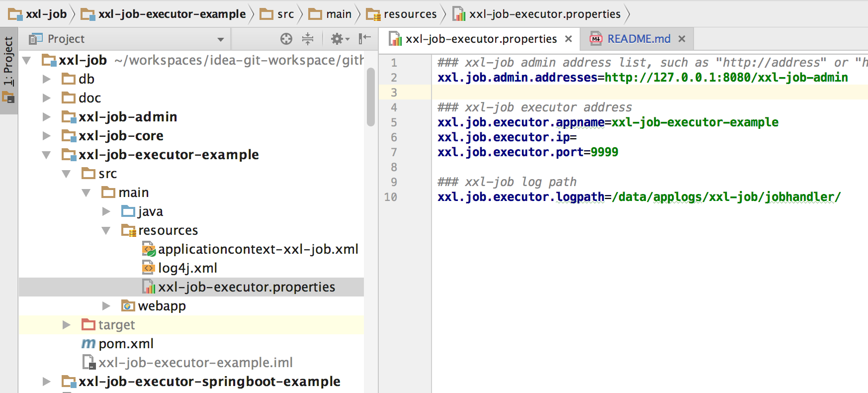The height and width of the screenshot is (393, 868).
Task: Click the hide Project panel icon
Action: pos(365,38)
